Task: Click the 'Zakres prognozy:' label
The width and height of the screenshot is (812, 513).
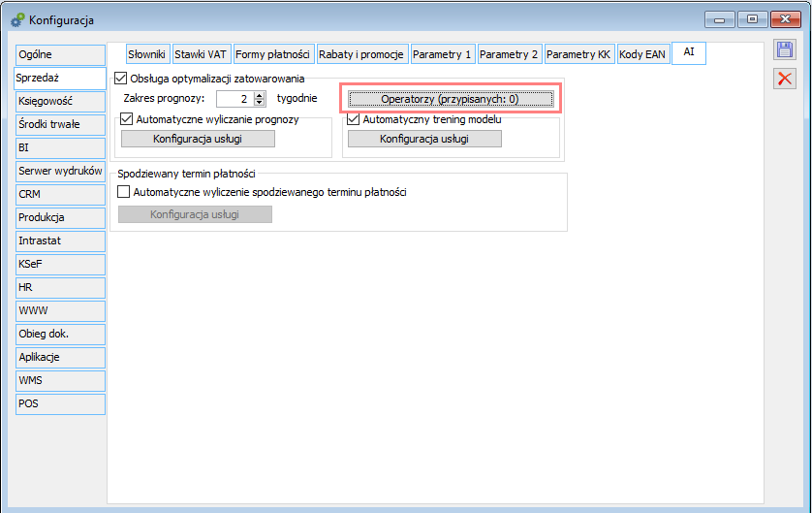Action: [x=164, y=99]
